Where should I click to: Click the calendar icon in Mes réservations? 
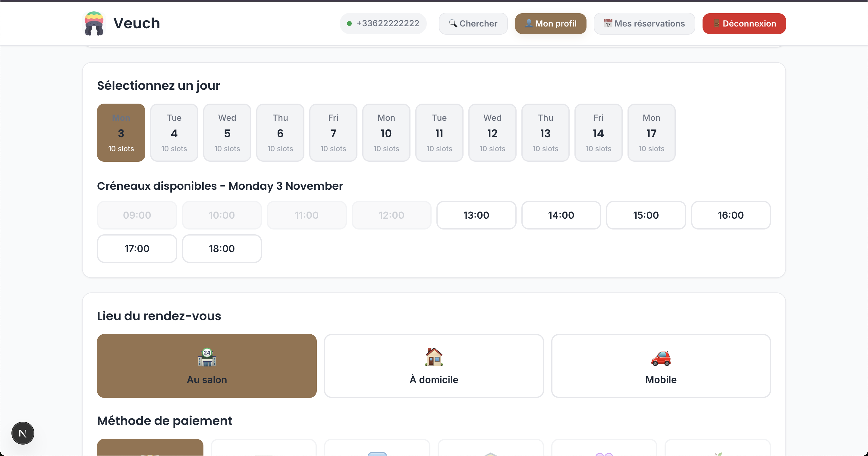click(608, 23)
